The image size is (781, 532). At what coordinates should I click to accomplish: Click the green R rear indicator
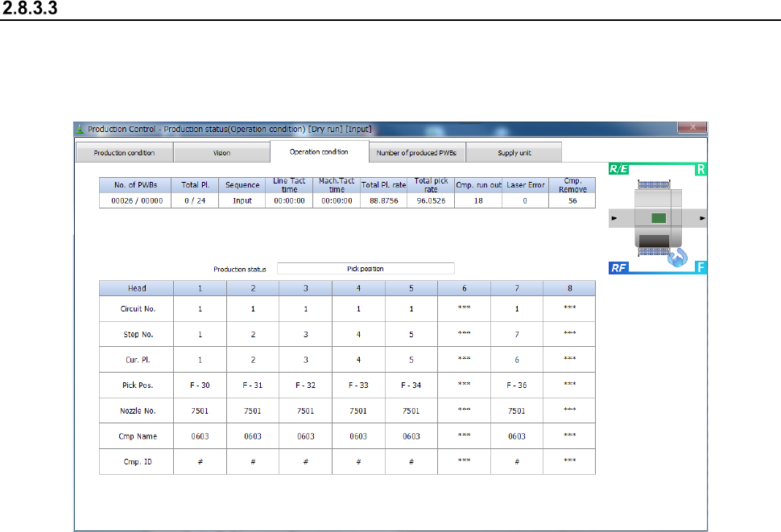(700, 169)
